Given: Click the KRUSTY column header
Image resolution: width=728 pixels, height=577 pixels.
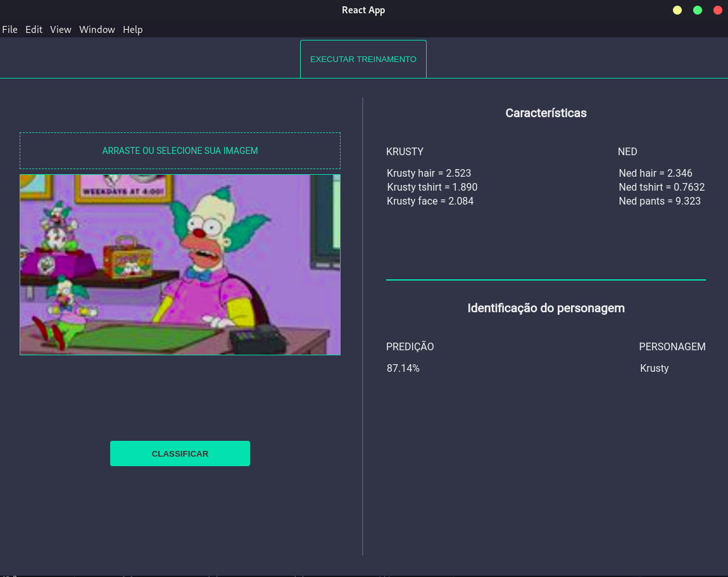Looking at the screenshot, I should pos(405,151).
